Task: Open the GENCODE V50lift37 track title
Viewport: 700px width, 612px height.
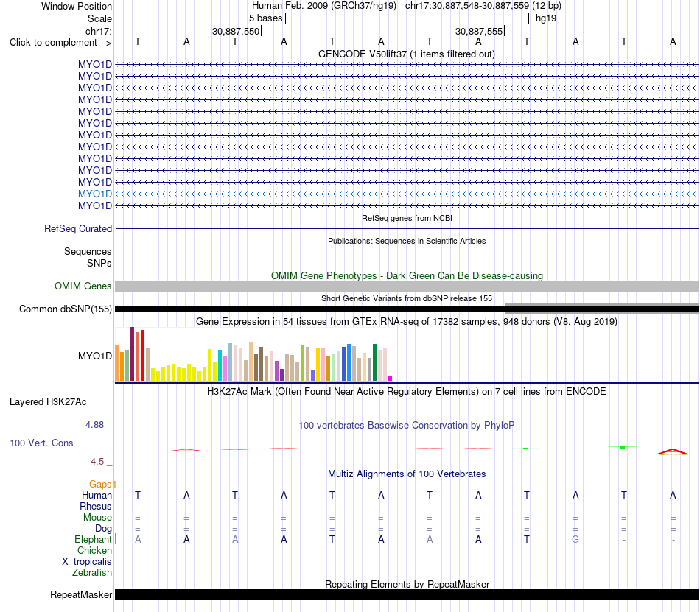Action: click(406, 54)
